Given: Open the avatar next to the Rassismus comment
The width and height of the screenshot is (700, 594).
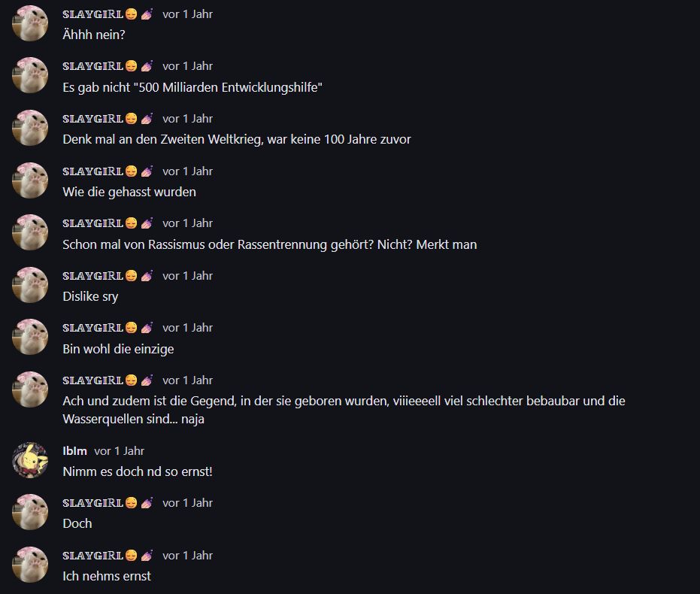Looking at the screenshot, I should (31, 233).
